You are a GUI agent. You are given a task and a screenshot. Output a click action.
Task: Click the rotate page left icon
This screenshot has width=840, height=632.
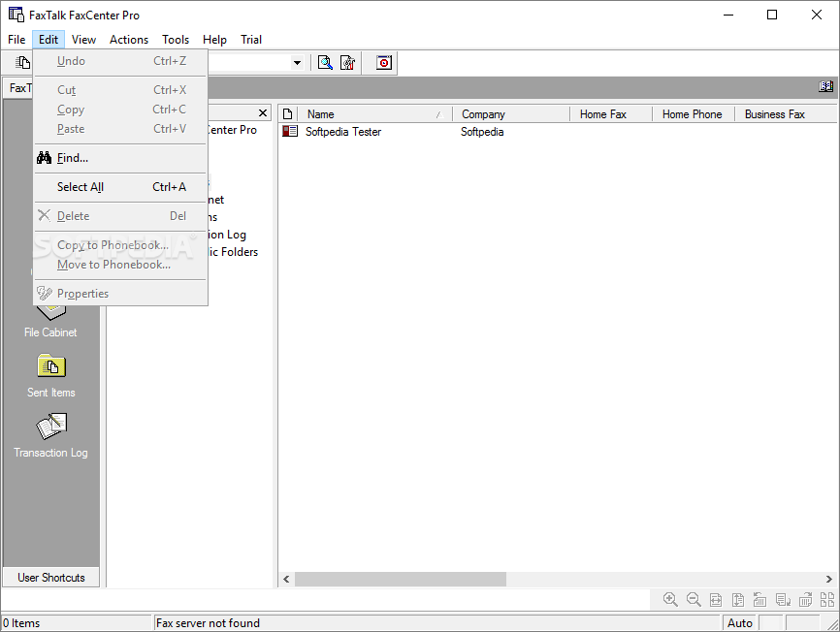759,600
